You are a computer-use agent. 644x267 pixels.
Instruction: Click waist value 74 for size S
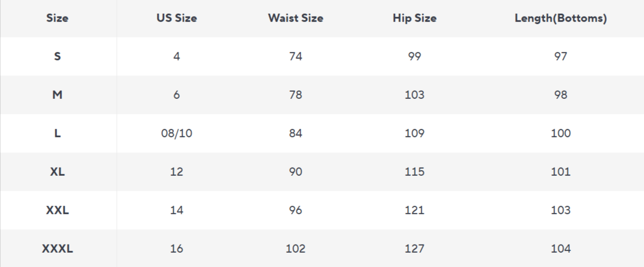point(296,56)
